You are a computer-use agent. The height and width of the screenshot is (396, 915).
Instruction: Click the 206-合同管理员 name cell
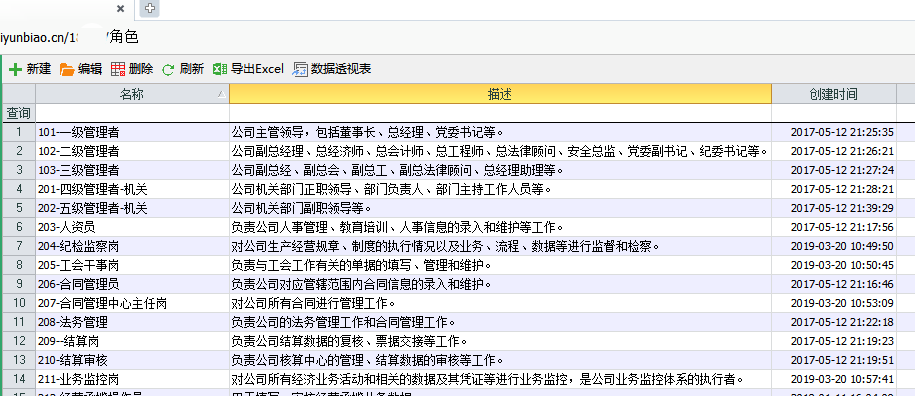pos(132,284)
